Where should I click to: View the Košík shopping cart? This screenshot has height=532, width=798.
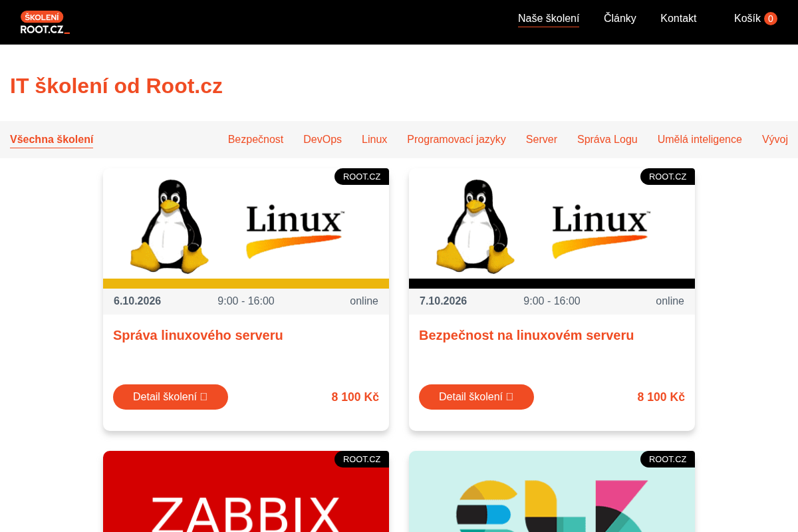coord(755,19)
